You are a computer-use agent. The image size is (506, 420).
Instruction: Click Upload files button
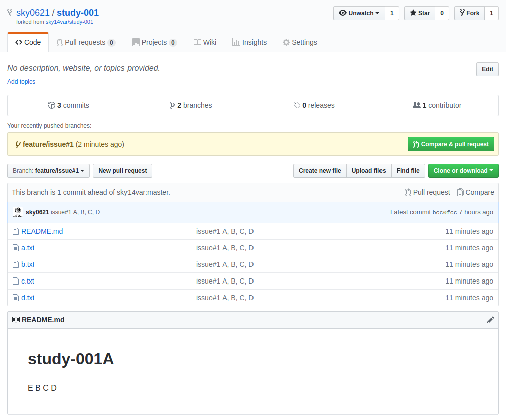[368, 171]
